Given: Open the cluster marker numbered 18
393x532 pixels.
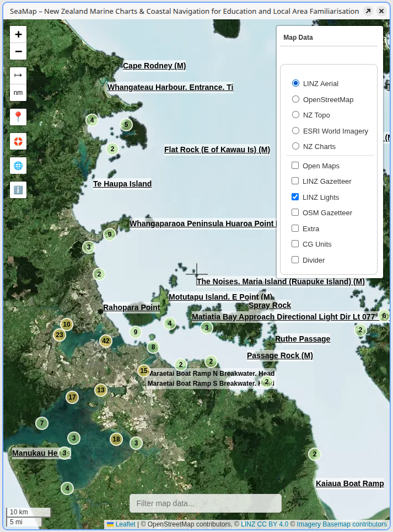Looking at the screenshot, I should pos(116,439).
